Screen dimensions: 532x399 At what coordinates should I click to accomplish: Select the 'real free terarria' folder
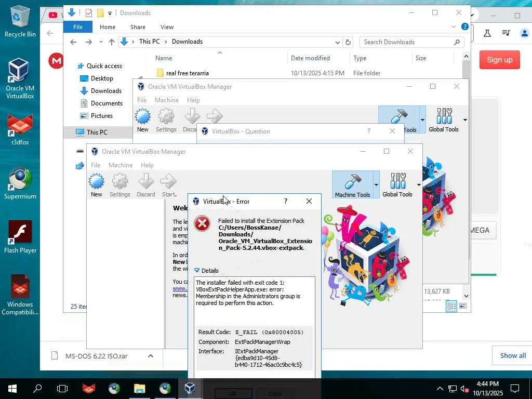pyautogui.click(x=187, y=73)
